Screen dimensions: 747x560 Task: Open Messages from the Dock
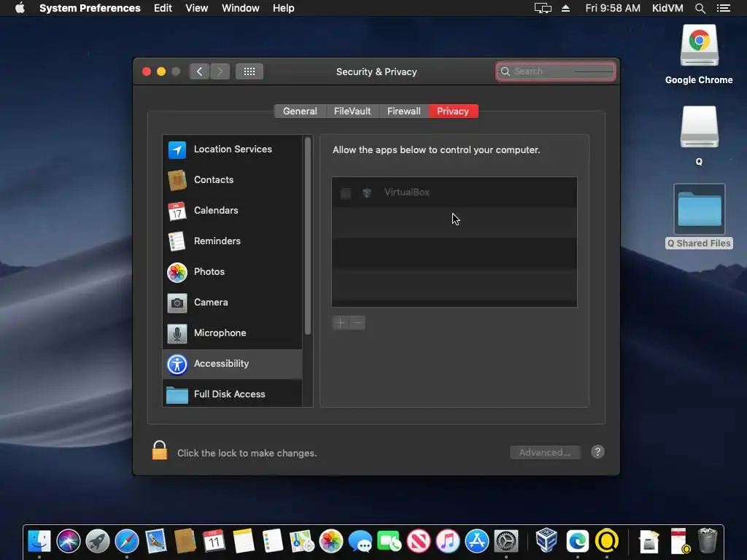[360, 542]
